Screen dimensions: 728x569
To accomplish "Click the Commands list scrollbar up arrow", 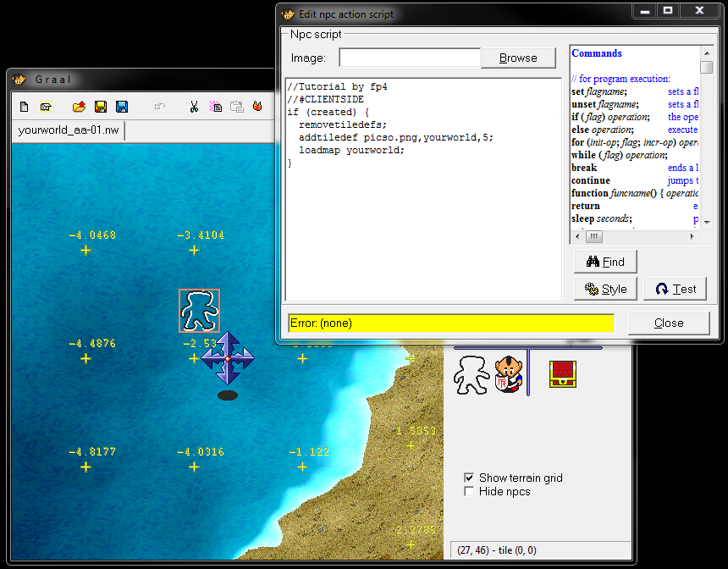I will pyautogui.click(x=706, y=53).
